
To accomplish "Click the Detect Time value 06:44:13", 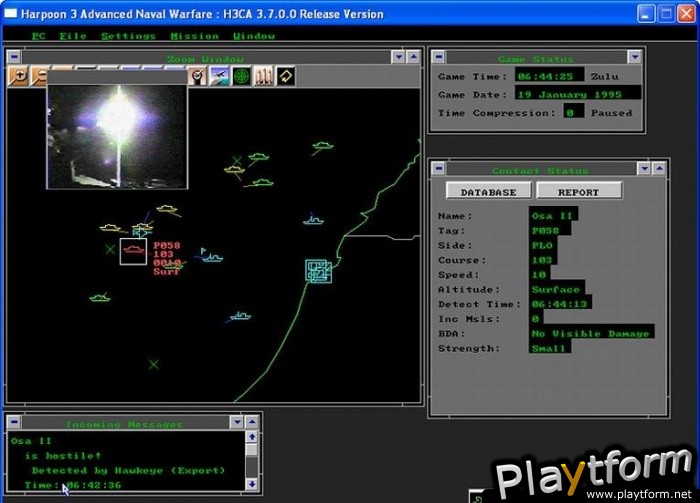I will tap(560, 304).
